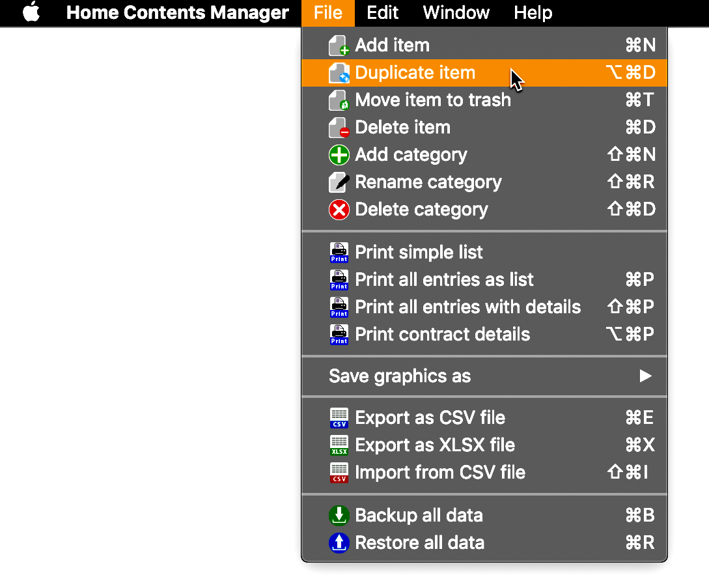This screenshot has height=588, width=709.
Task: Choose Print simple list
Action: pos(484,253)
